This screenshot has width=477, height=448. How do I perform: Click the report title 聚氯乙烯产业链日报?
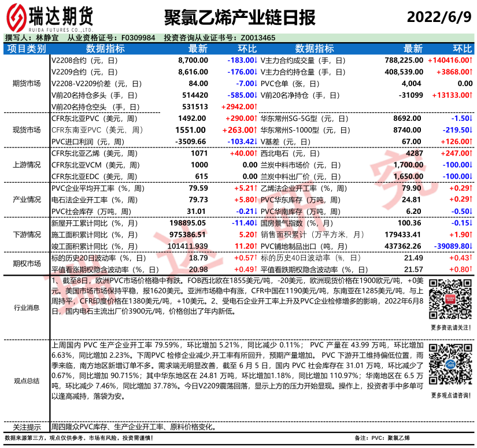click(x=239, y=17)
